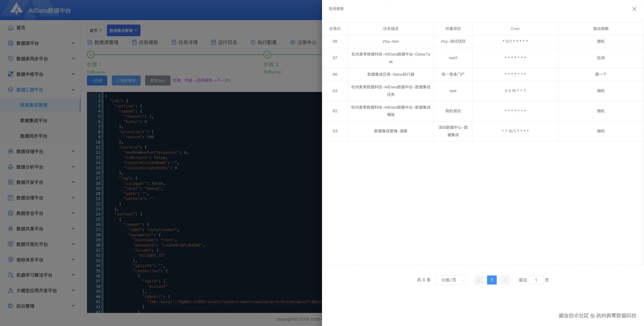
Task: Click the 复制json button
Action: [158, 80]
